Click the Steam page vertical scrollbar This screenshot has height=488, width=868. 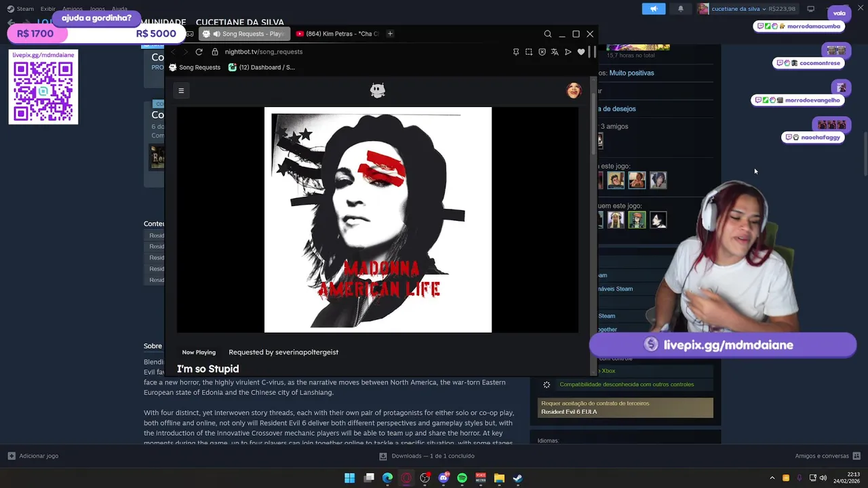(x=865, y=152)
